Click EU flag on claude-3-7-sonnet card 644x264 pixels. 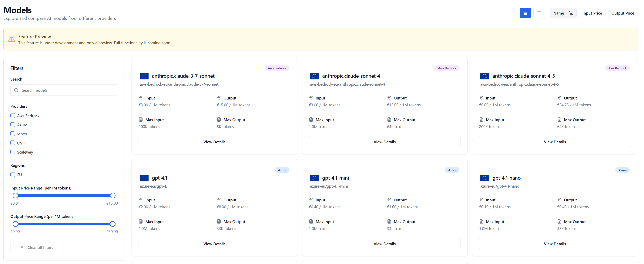pyautogui.click(x=144, y=76)
